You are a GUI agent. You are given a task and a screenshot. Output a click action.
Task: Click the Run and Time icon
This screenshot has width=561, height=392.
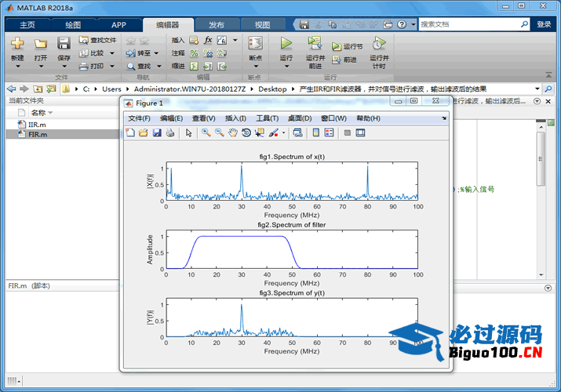pyautogui.click(x=379, y=43)
